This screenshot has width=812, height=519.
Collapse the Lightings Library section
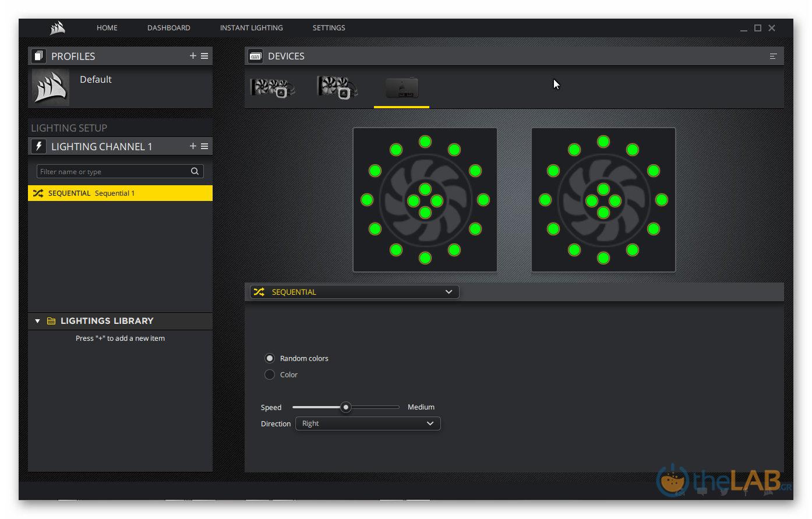pos(37,321)
